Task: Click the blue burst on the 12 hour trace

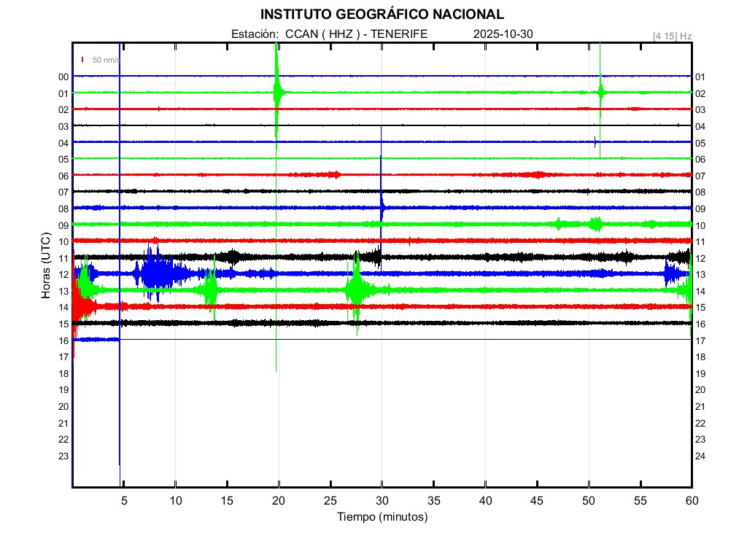Action: [155, 273]
